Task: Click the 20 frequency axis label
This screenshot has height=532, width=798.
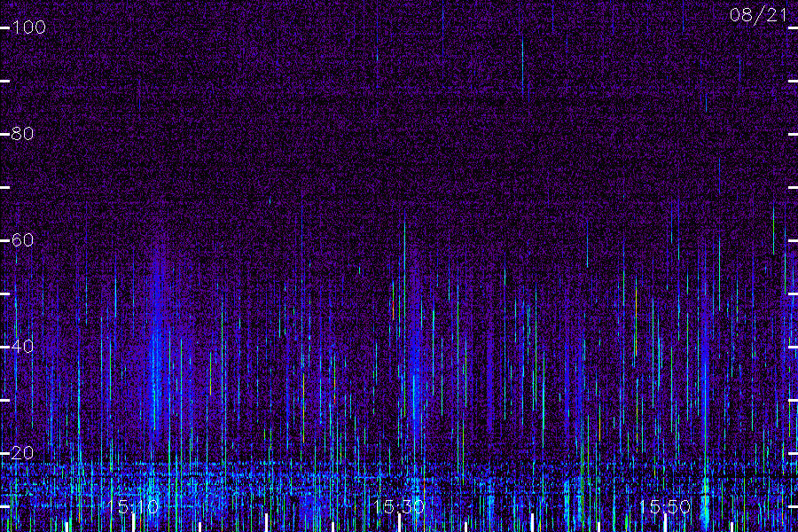Action: (x=22, y=452)
